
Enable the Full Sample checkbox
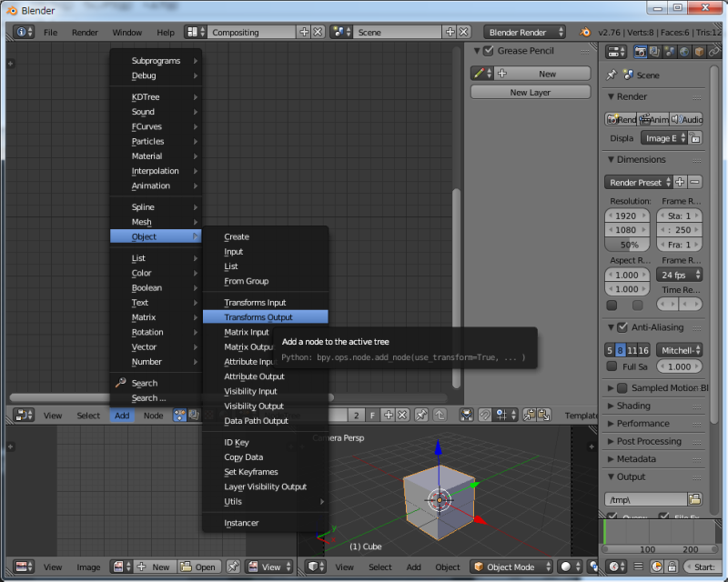[x=612, y=366]
